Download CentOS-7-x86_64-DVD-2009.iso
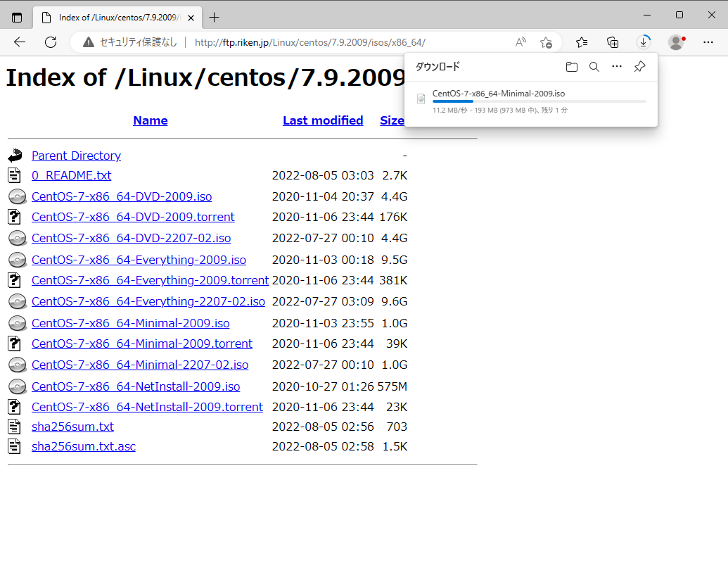Image resolution: width=728 pixels, height=561 pixels. 122,196
